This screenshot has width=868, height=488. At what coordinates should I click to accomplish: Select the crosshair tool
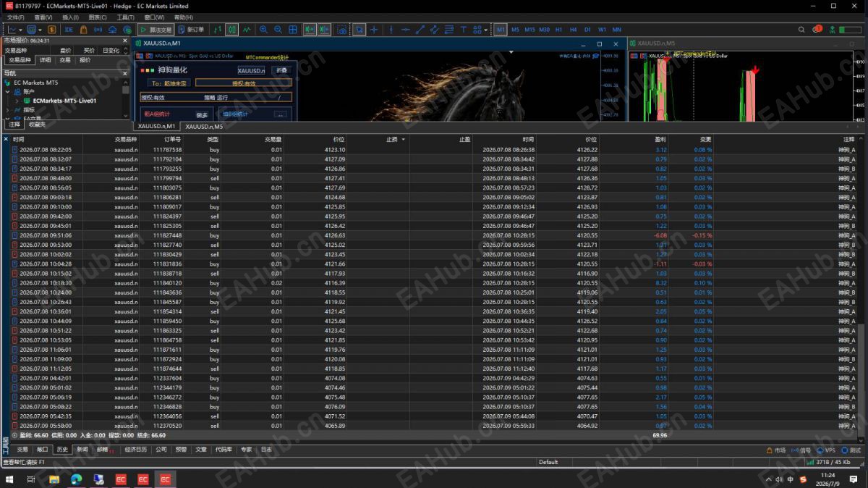pyautogui.click(x=374, y=30)
